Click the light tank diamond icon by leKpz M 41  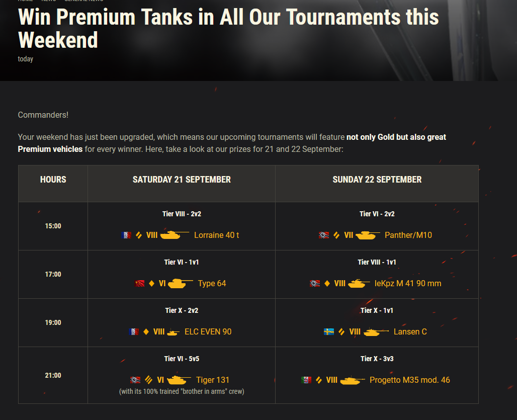click(x=327, y=283)
